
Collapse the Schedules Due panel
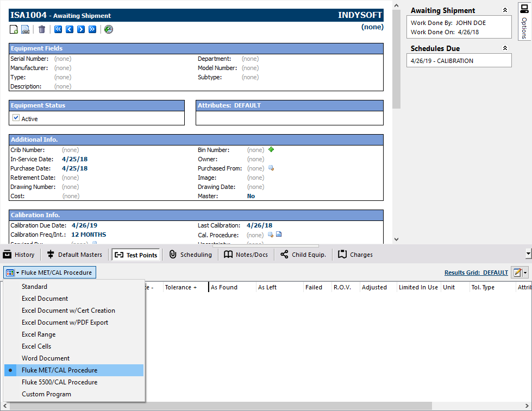coord(505,48)
